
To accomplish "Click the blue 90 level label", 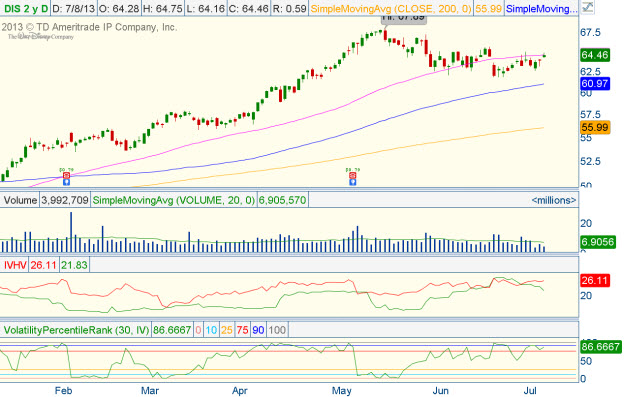I will (x=258, y=330).
